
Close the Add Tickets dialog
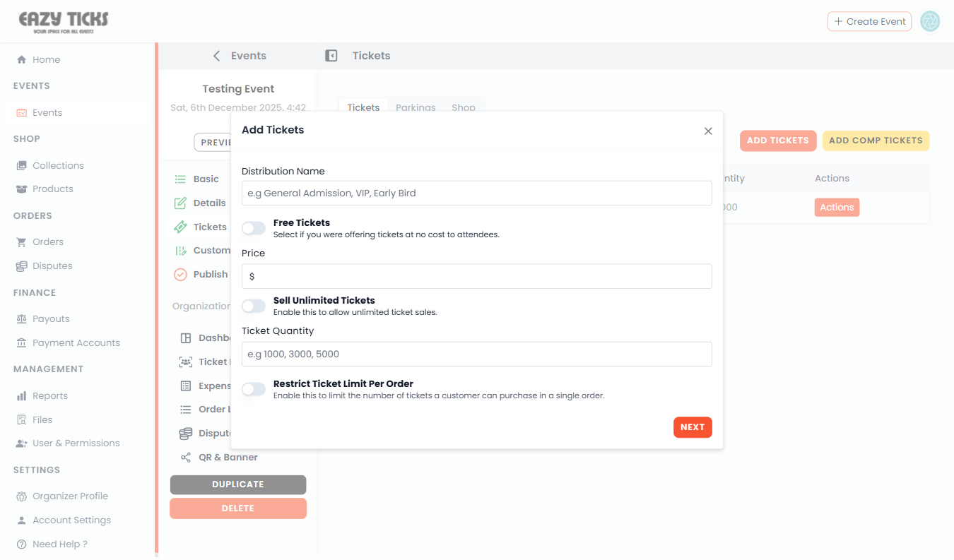click(708, 131)
